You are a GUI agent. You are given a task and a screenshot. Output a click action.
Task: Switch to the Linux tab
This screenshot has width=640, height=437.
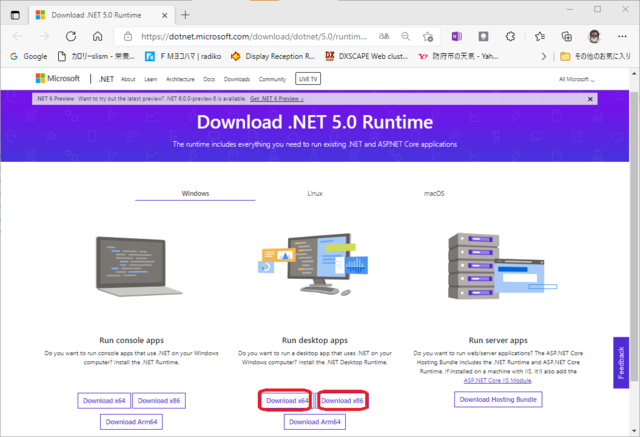click(x=315, y=193)
